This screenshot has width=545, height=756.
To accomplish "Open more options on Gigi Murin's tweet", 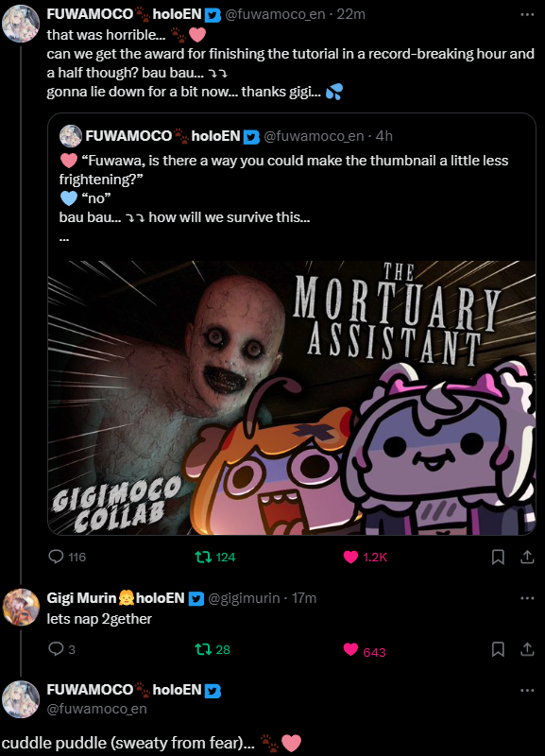I will [527, 598].
